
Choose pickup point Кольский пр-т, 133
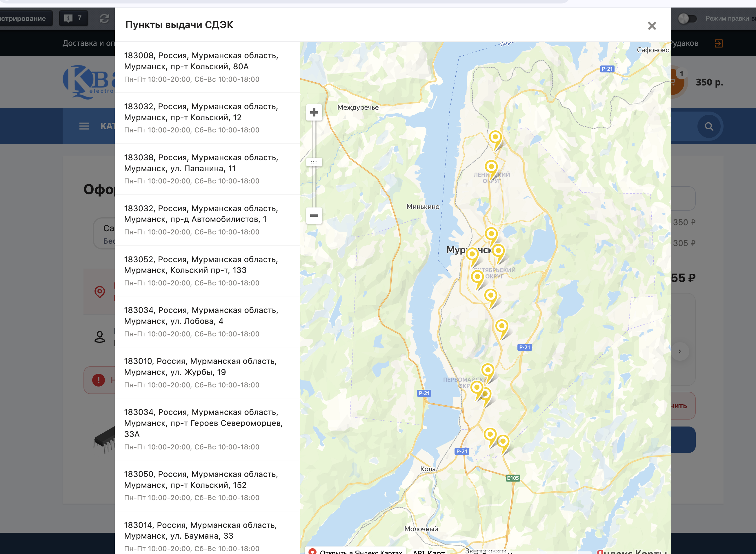coord(207,271)
